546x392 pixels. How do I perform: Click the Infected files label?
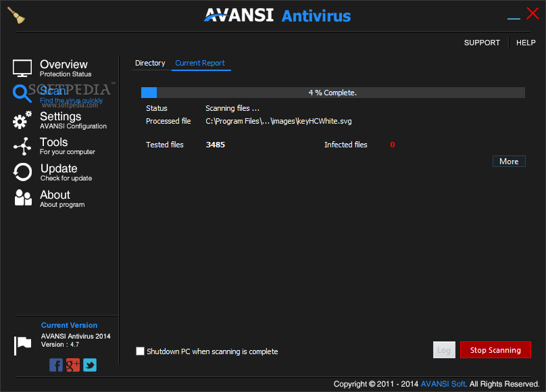tap(346, 145)
